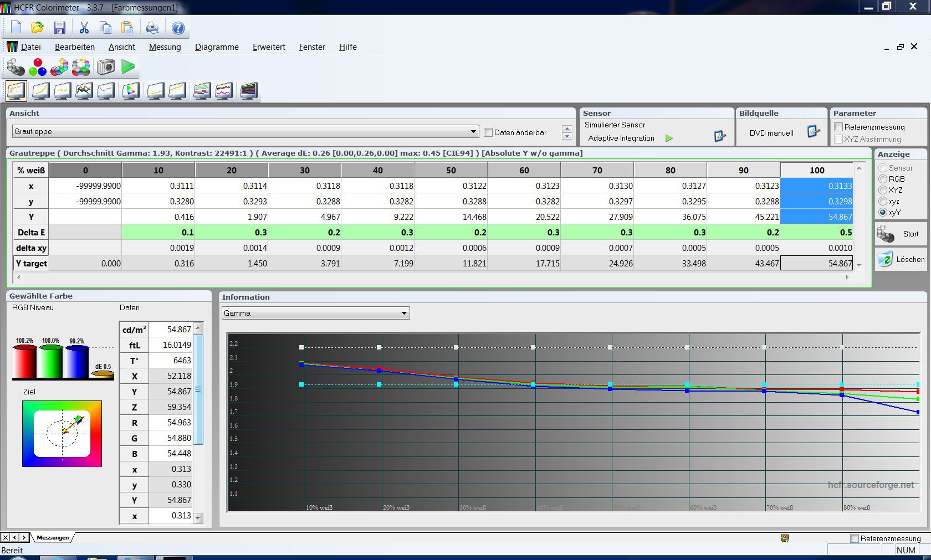This screenshot has width=931, height=560.
Task: Open the Bildquelle configuration icon next to DVD manuell
Action: pos(813,132)
